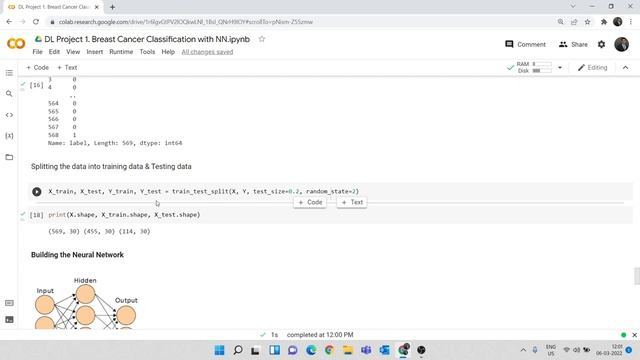The height and width of the screenshot is (360, 640).
Task: Open the File menu
Action: (x=37, y=52)
